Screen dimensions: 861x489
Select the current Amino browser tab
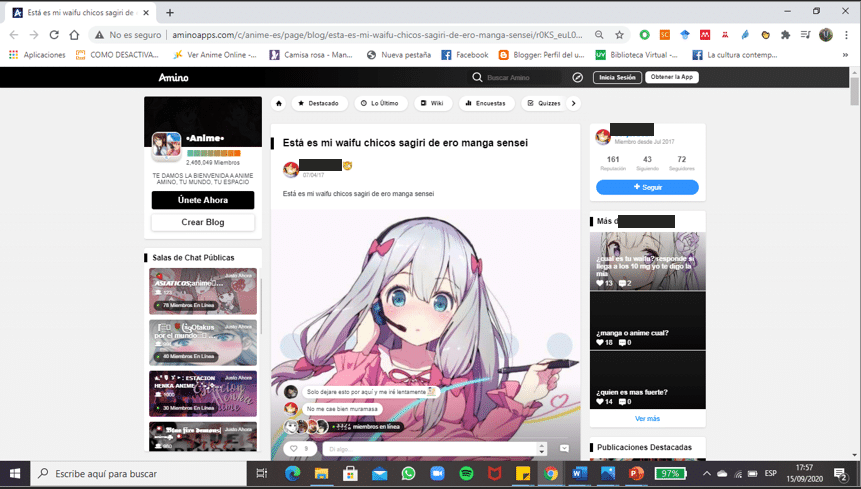(x=80, y=12)
